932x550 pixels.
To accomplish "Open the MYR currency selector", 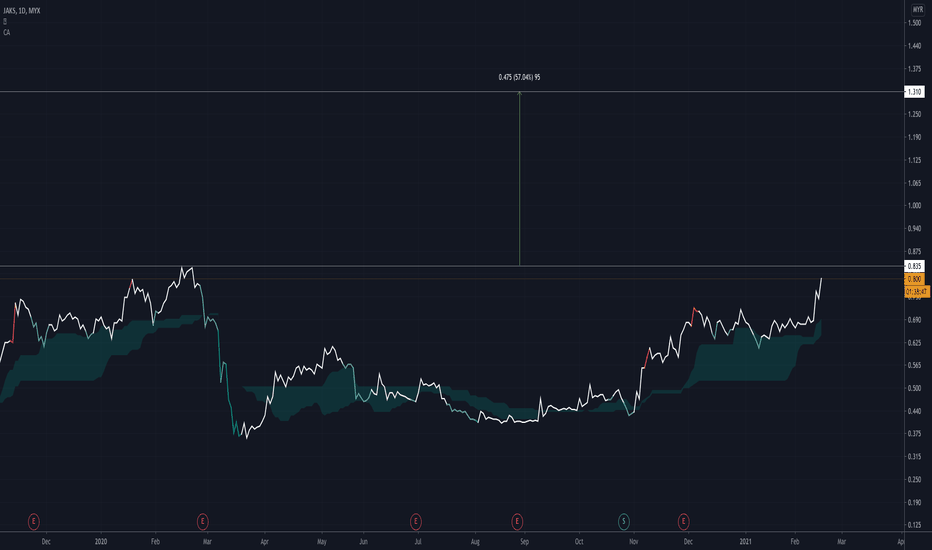I will point(918,10).
